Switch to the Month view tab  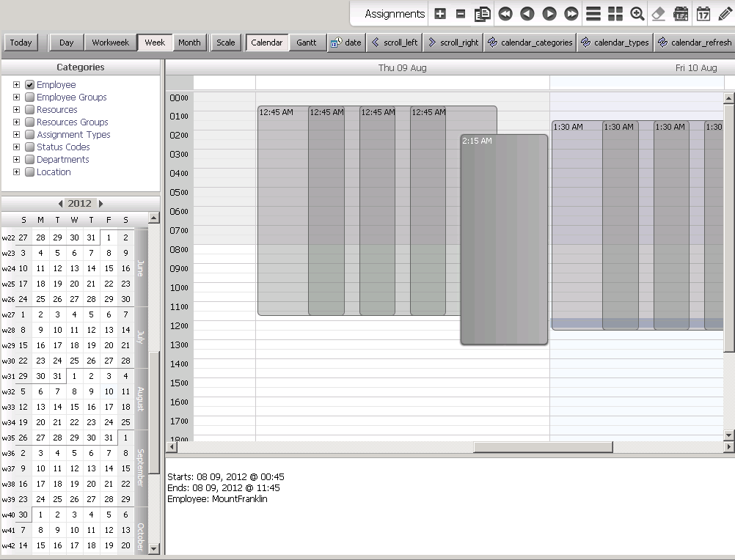[189, 43]
